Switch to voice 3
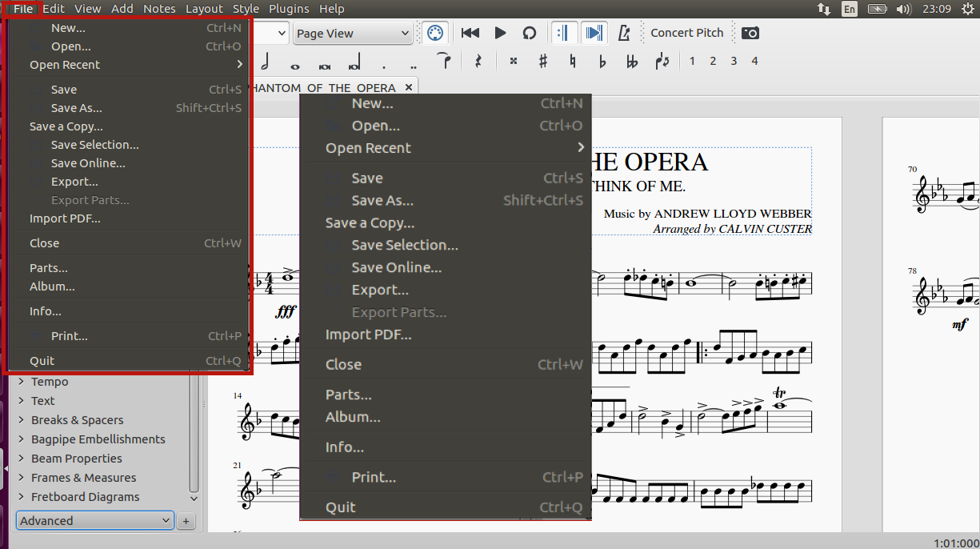 (x=734, y=62)
